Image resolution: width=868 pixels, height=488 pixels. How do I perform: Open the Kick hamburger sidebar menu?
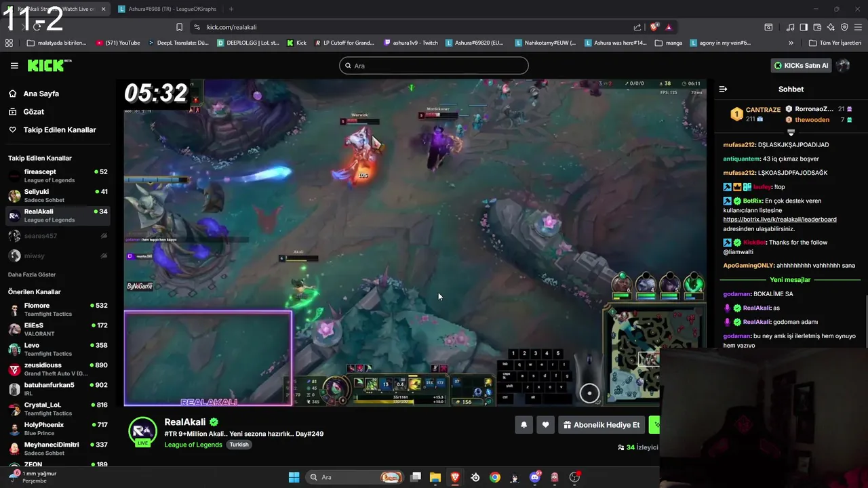pyautogui.click(x=14, y=66)
